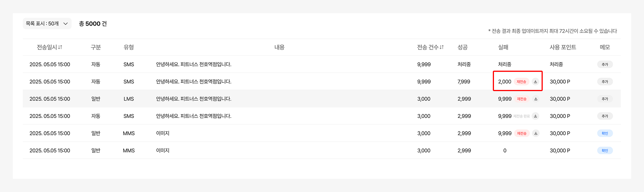644x192 pixels.
Task: Resend failed messages in first MMS row
Action: pyautogui.click(x=522, y=133)
